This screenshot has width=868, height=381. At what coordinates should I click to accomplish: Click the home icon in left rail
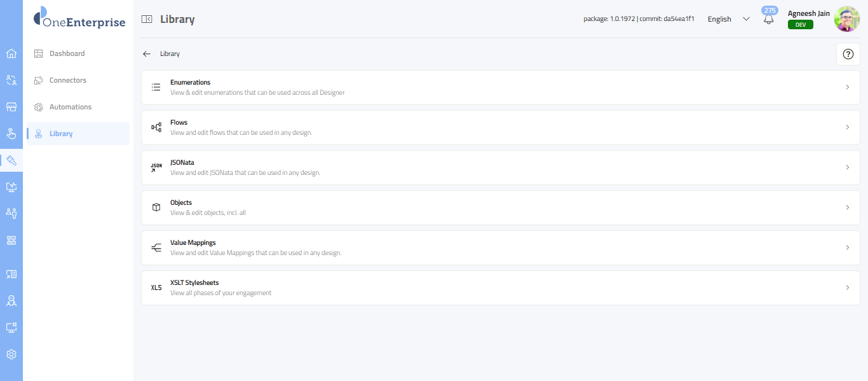tap(11, 53)
